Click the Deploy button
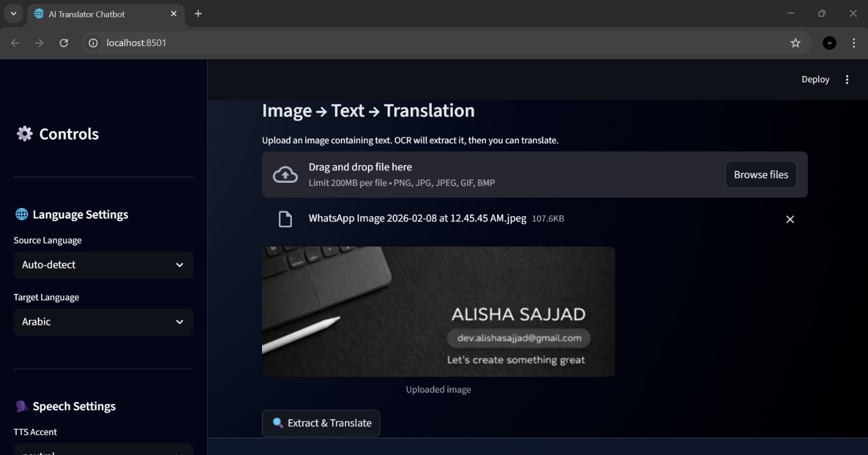 [x=815, y=79]
